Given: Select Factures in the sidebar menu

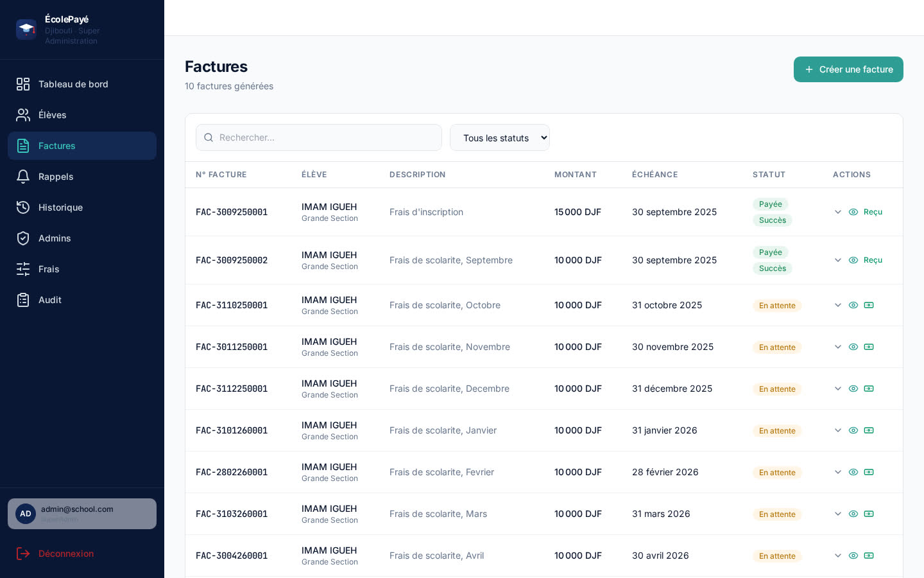Looking at the screenshot, I should coord(82,146).
